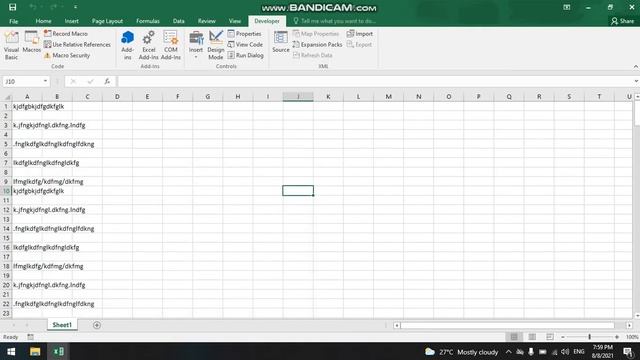Open control Properties
Image resolution: width=640 pixels, height=360 pixels.
pos(244,33)
